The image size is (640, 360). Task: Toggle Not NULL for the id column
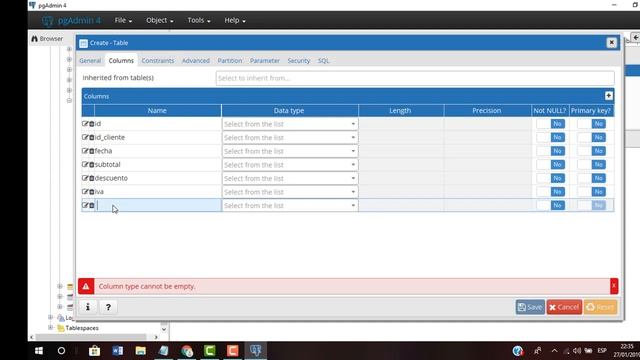(551, 124)
